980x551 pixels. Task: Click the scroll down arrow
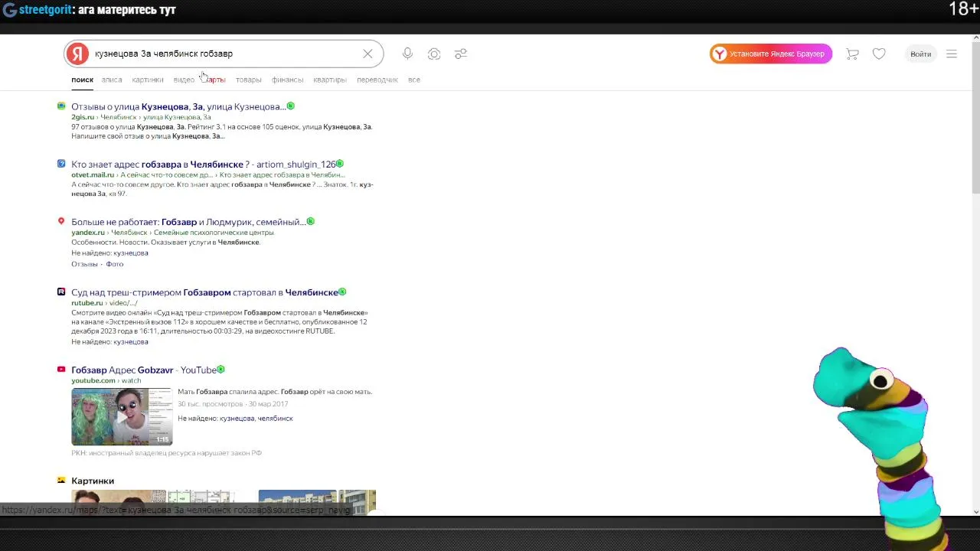pos(975,511)
